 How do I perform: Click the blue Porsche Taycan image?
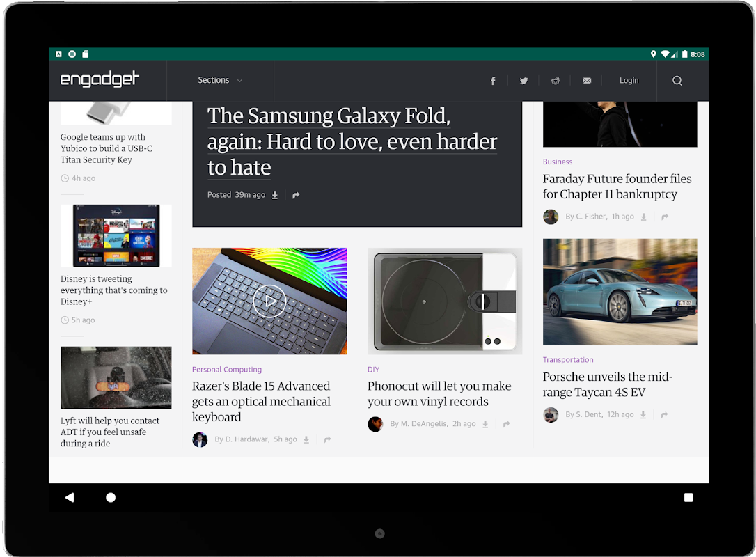(x=620, y=292)
